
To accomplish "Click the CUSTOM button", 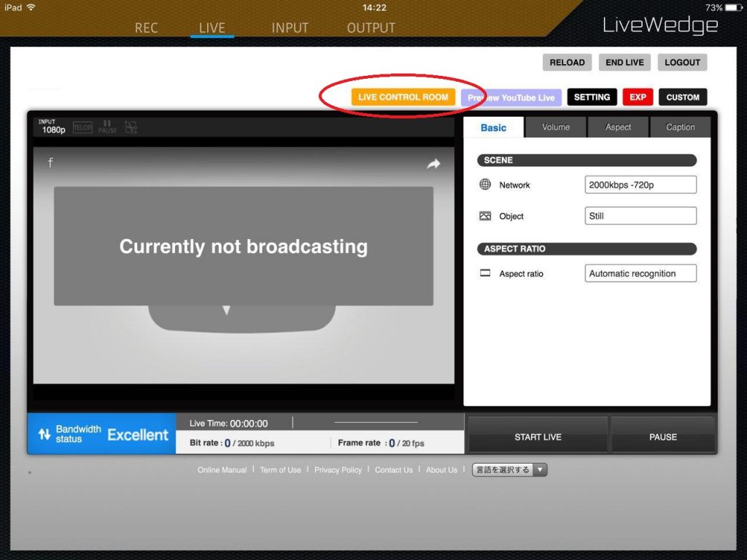I will [x=683, y=97].
